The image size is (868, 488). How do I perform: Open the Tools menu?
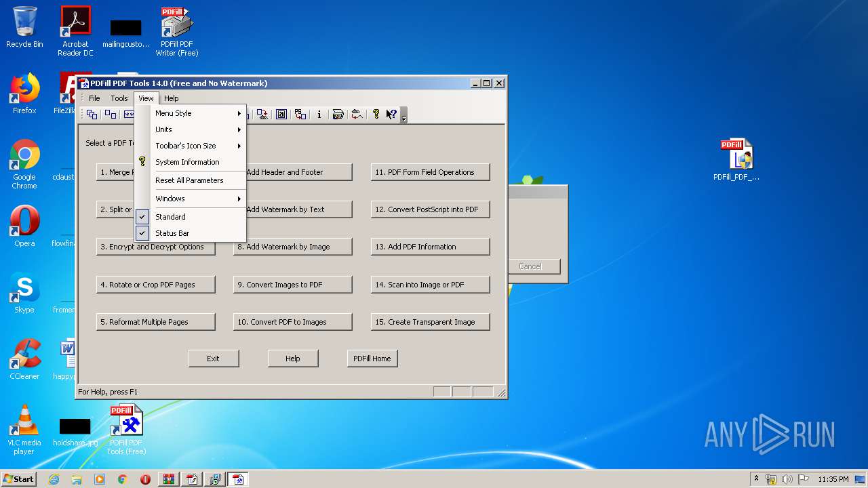coord(119,98)
